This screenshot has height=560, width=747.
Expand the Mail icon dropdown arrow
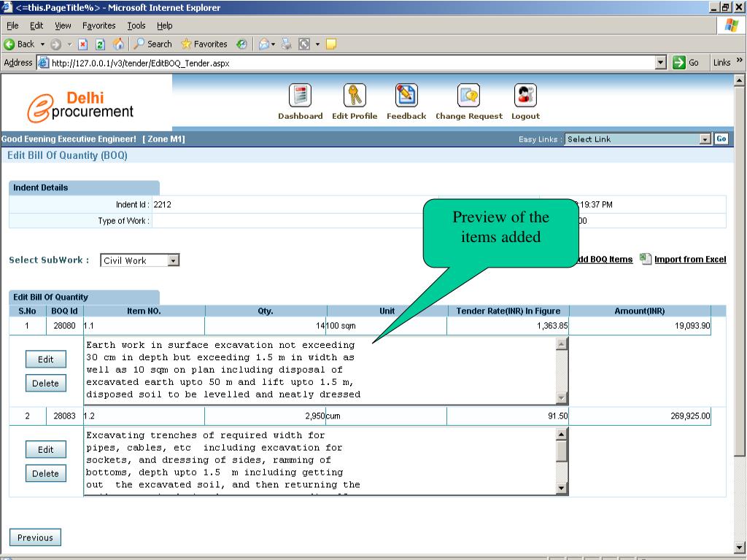click(x=273, y=44)
